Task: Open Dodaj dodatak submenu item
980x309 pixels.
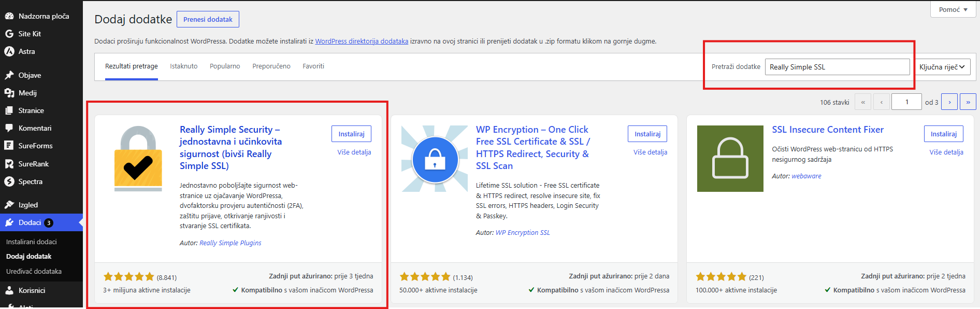Action: coord(29,256)
